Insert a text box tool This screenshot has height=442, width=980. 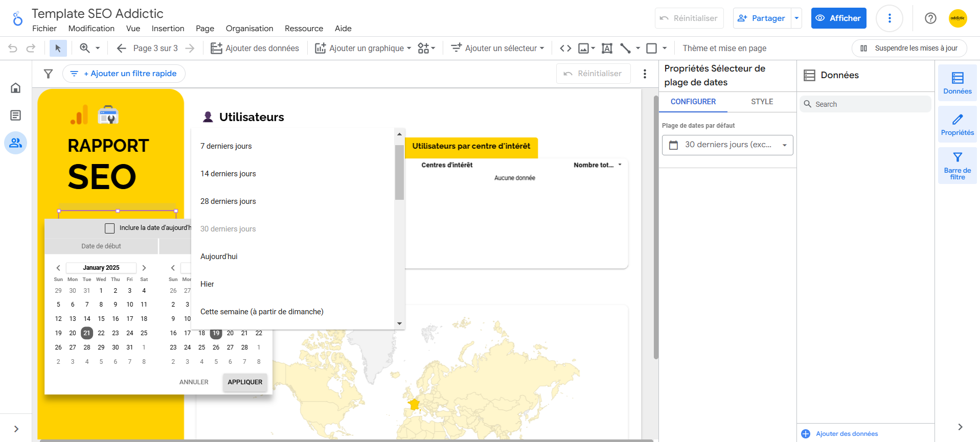point(607,48)
